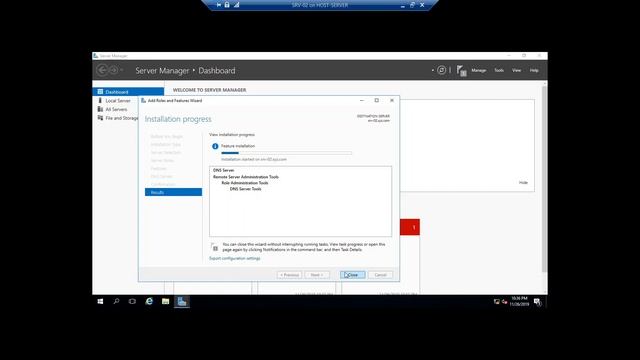Click the Close button in wizard
The height and width of the screenshot is (360, 640).
[x=353, y=275]
